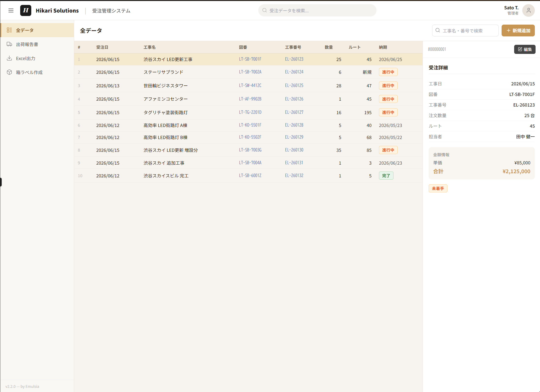Open drawing link LT-SW-4412C
Screen dimensions: 540x392
250,86
